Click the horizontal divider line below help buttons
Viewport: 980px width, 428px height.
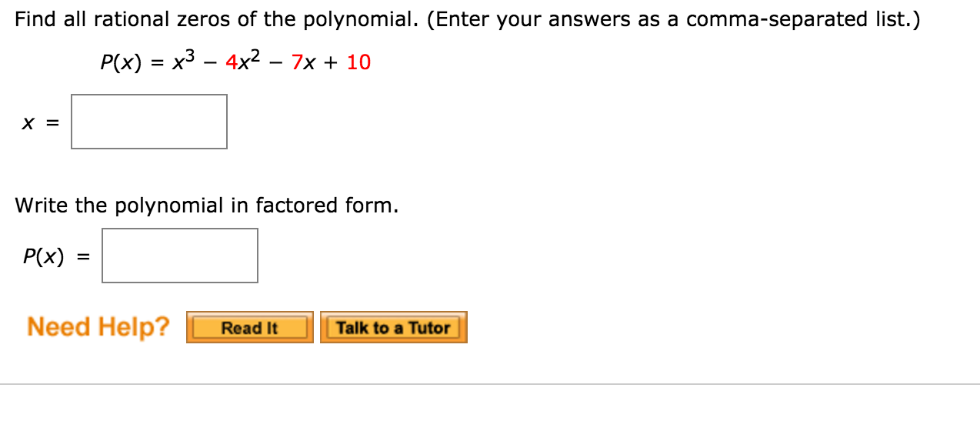coord(490,384)
